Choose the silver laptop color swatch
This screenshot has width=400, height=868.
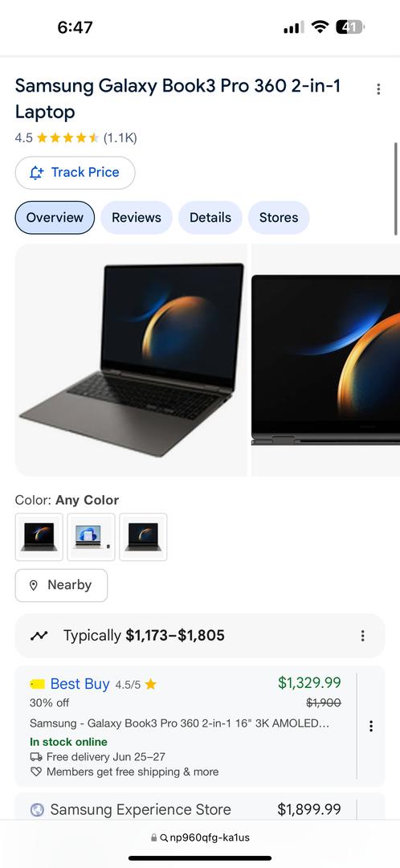(91, 537)
